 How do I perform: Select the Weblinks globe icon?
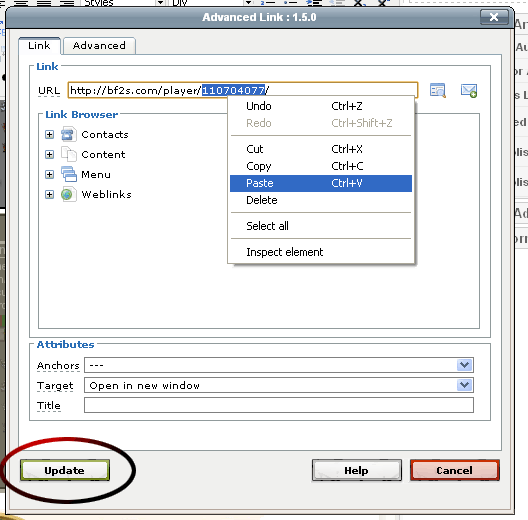pyautogui.click(x=68, y=194)
